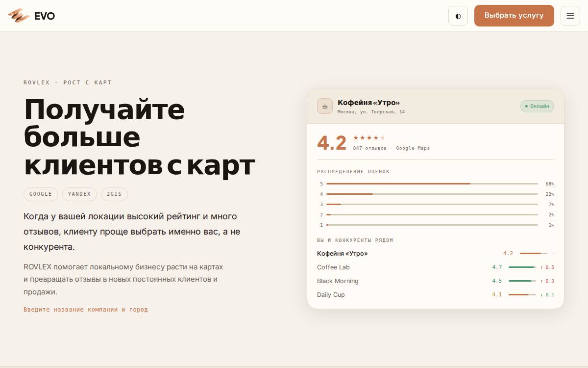Select the GOOGLE tag
This screenshot has width=588, height=368.
coord(41,194)
